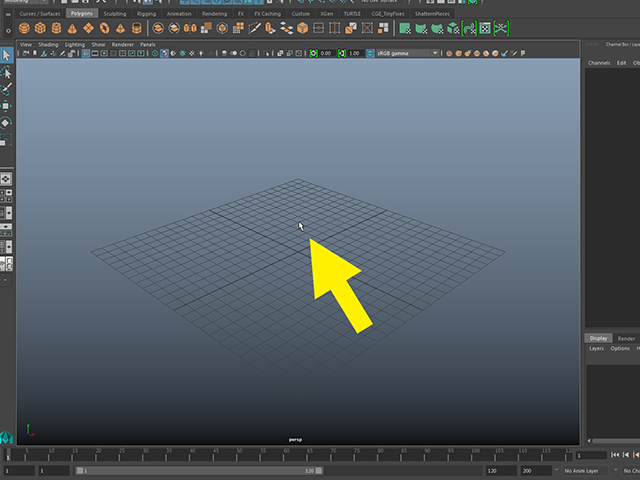Open the Layers menu in layer editor
Image resolution: width=640 pixels, height=480 pixels.
point(596,348)
